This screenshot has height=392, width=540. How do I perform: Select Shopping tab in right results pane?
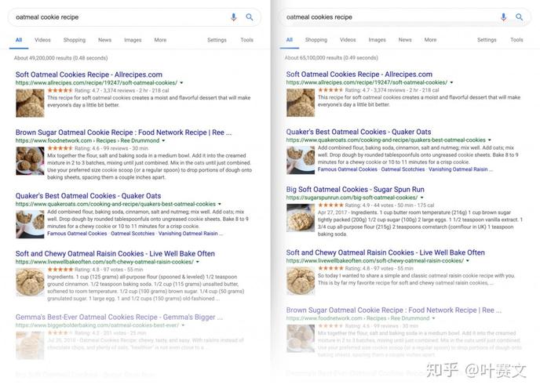coord(316,39)
